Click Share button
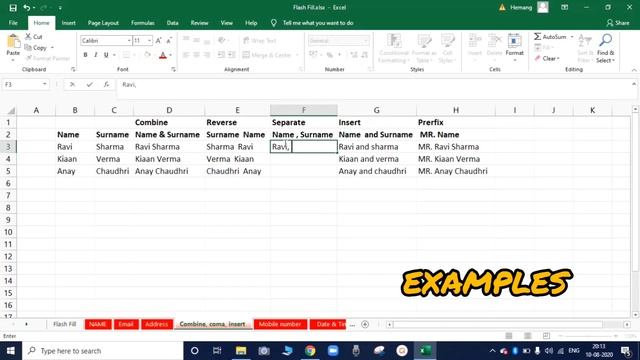This screenshot has width=640, height=360. (618, 23)
